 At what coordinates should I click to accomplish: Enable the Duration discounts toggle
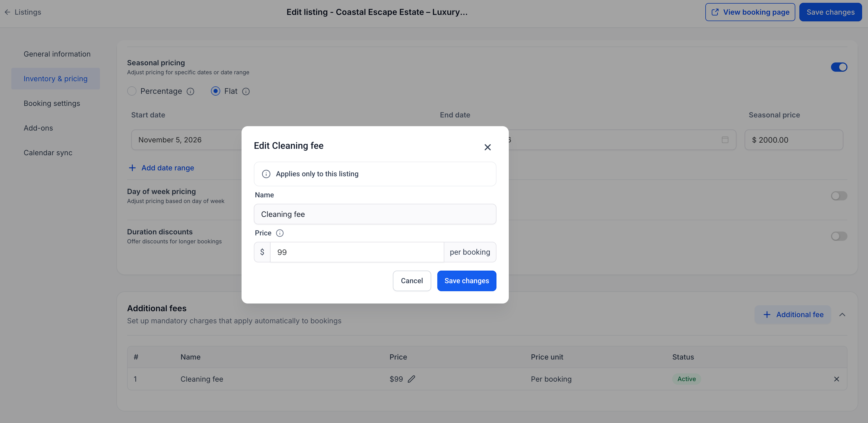pyautogui.click(x=839, y=236)
